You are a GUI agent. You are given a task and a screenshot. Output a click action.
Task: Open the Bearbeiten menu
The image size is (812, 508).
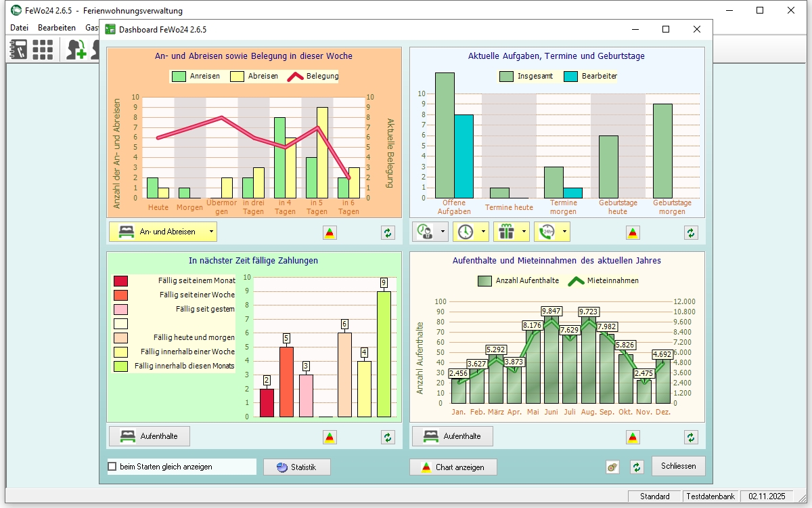pyautogui.click(x=57, y=28)
